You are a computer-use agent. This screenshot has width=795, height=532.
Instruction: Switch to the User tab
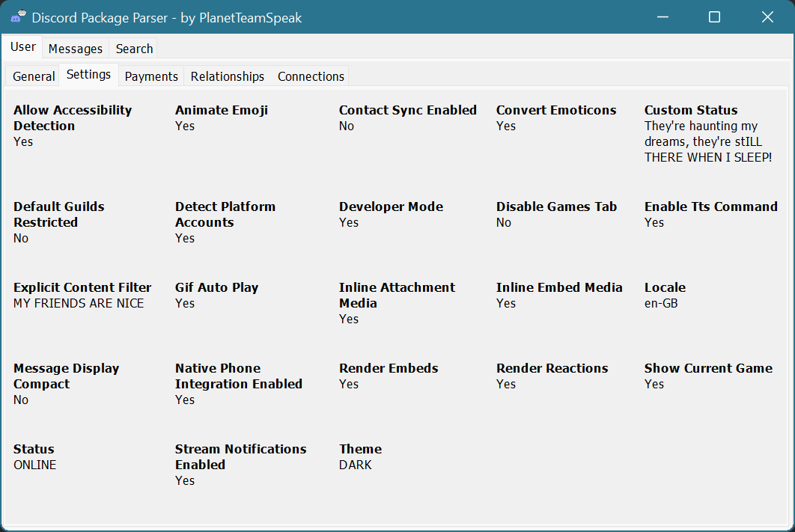click(22, 47)
